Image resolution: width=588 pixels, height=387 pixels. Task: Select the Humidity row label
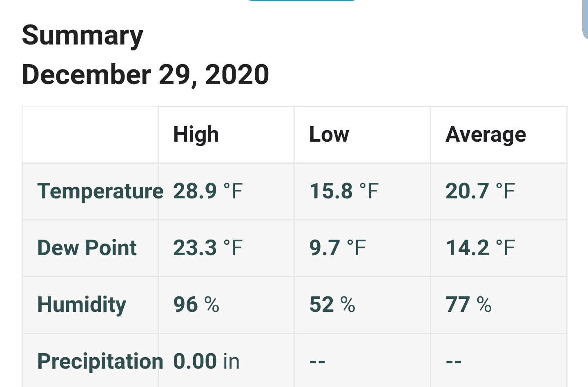click(x=82, y=305)
